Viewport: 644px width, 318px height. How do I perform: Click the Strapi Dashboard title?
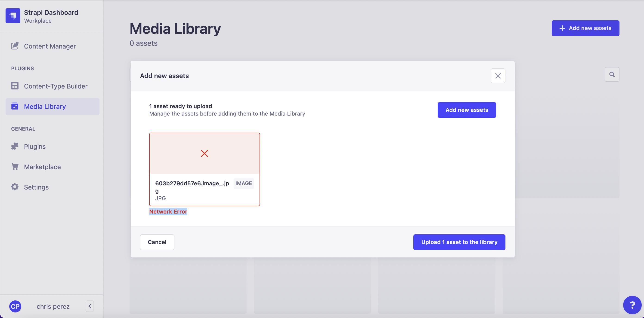point(51,12)
